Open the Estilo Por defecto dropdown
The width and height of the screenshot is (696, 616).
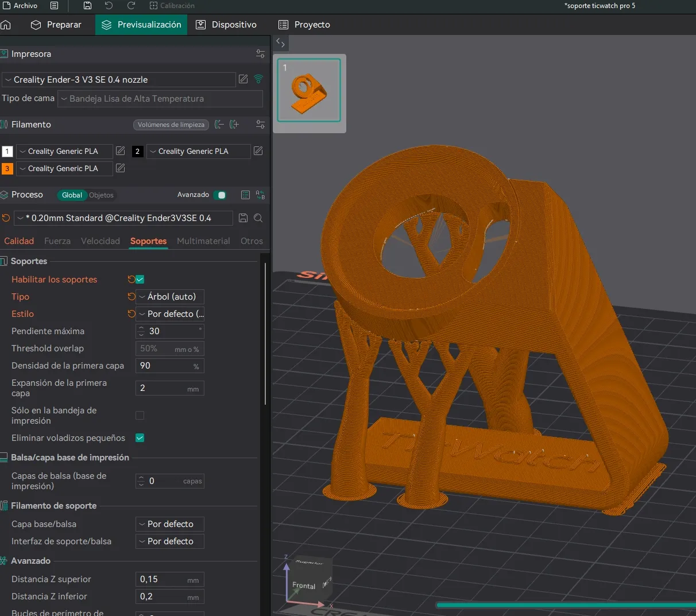[170, 314]
